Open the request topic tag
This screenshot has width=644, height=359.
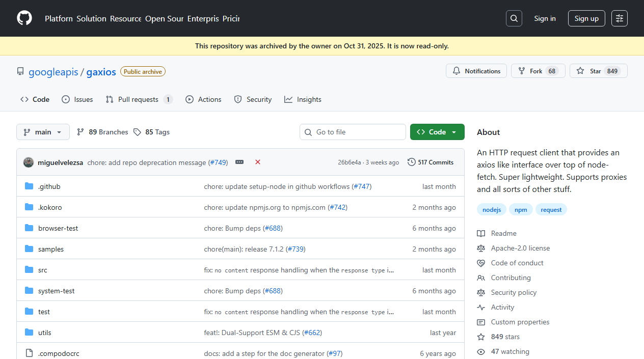tap(551, 210)
